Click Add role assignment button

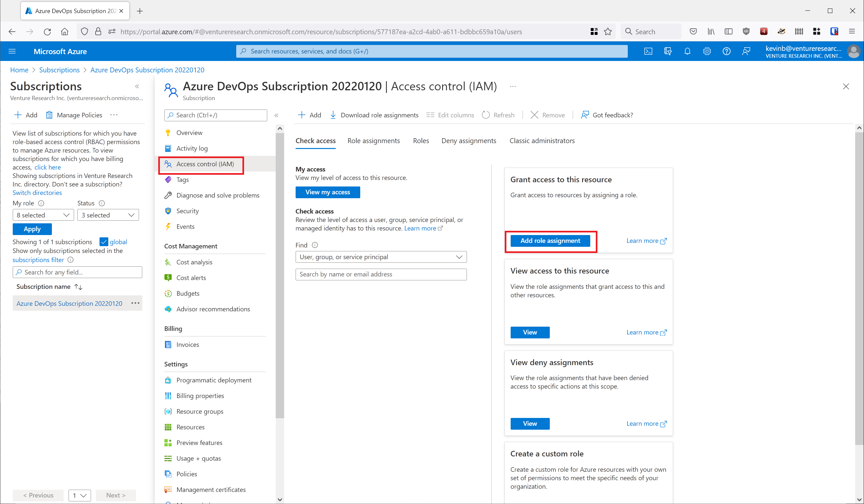[550, 241]
